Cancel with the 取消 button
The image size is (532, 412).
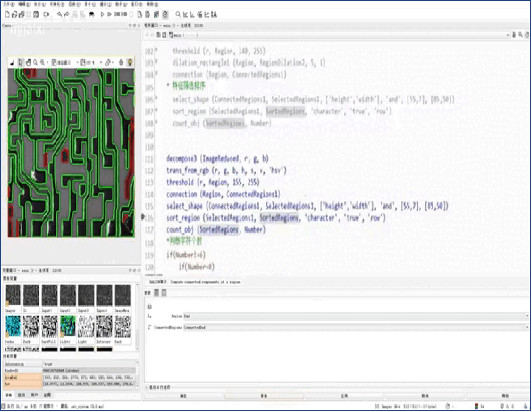[425, 396]
